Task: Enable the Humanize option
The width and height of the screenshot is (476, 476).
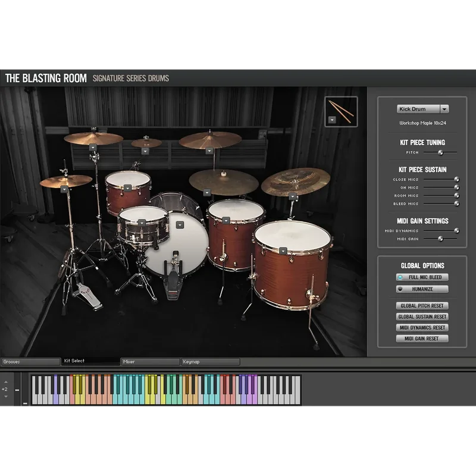Action: (x=422, y=289)
